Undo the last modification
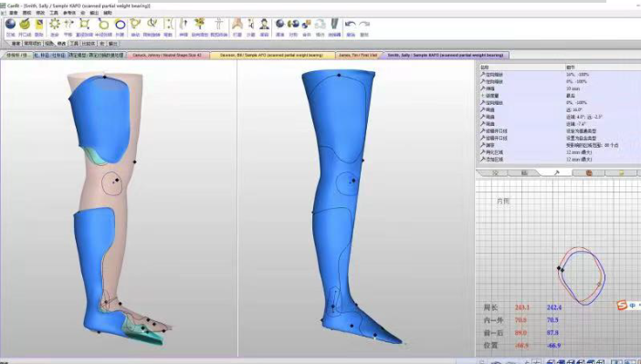 [x=351, y=25]
